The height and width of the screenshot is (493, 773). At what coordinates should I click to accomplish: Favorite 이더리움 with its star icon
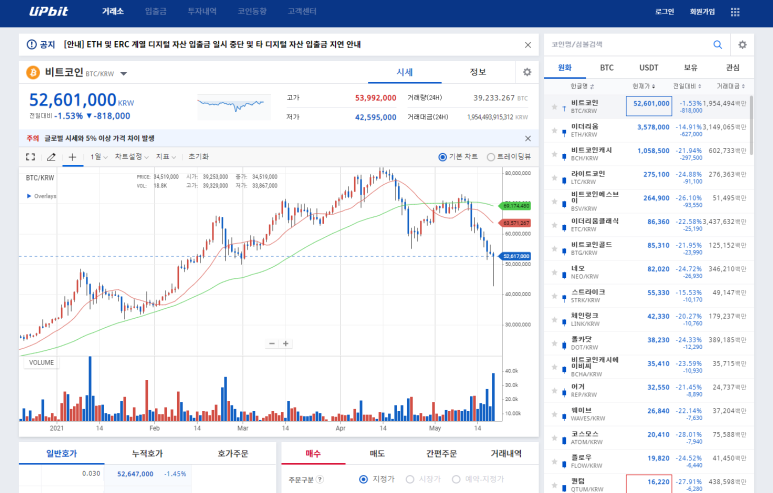tap(555, 131)
